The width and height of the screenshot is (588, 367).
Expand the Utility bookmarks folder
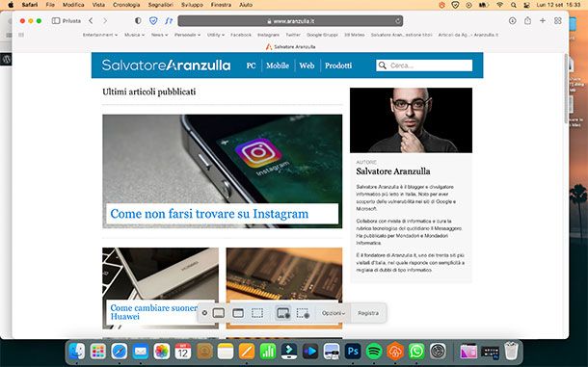pos(216,35)
